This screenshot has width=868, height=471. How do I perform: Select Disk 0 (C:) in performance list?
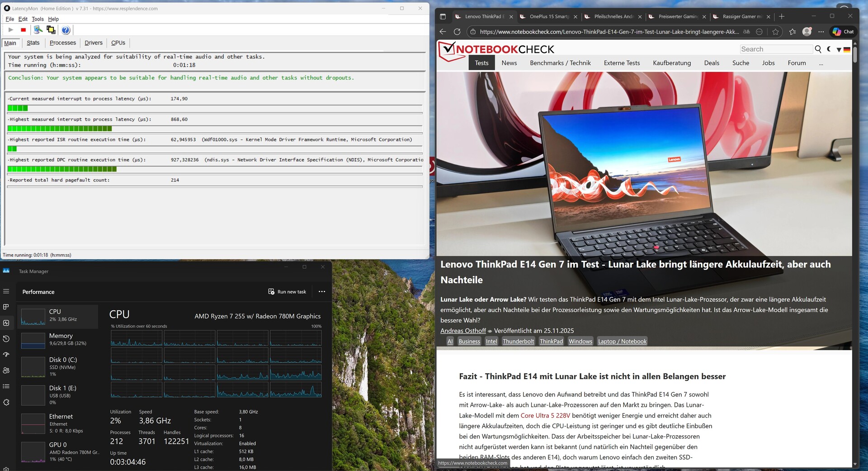tap(58, 366)
